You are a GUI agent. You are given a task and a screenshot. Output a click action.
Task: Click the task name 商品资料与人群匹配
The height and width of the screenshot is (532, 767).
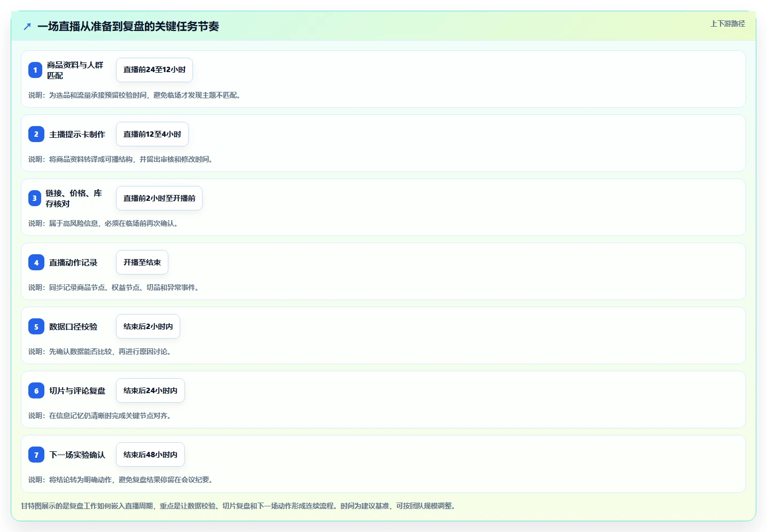(x=75, y=70)
